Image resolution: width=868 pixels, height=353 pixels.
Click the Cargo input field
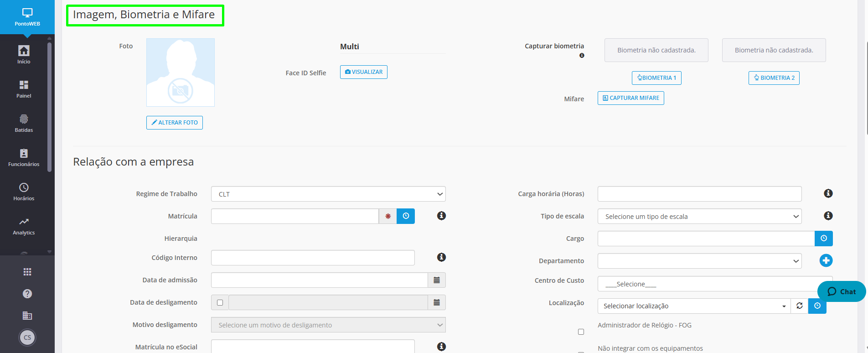point(706,239)
